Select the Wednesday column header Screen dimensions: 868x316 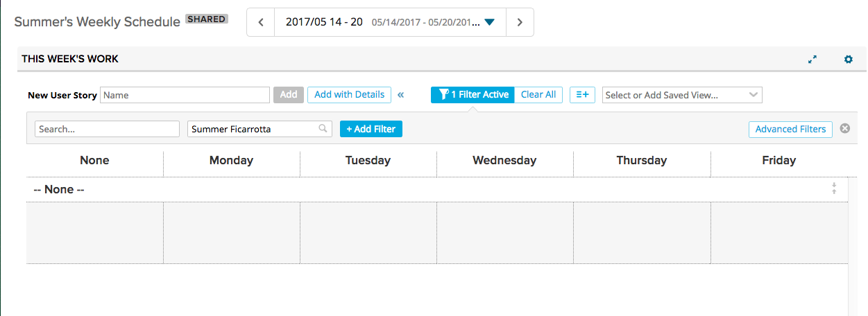[x=504, y=161]
